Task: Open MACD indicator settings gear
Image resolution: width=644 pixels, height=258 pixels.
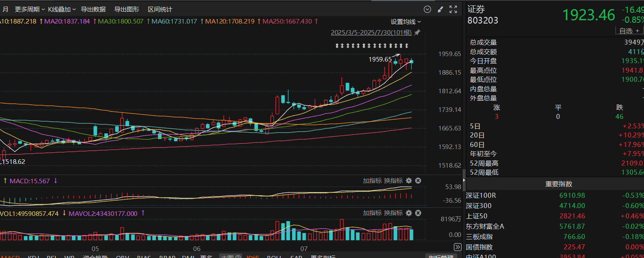Action: [409, 180]
